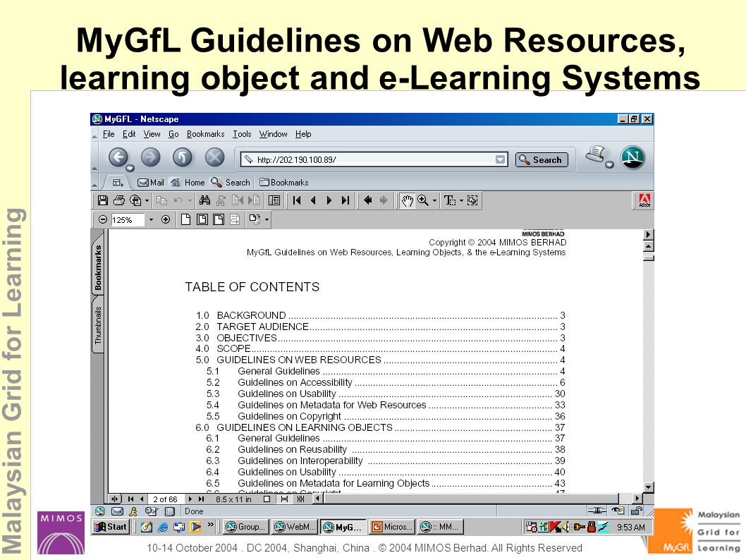Click Internet Explorer quick launch icon
This screenshot has width=746, height=560.
(163, 527)
